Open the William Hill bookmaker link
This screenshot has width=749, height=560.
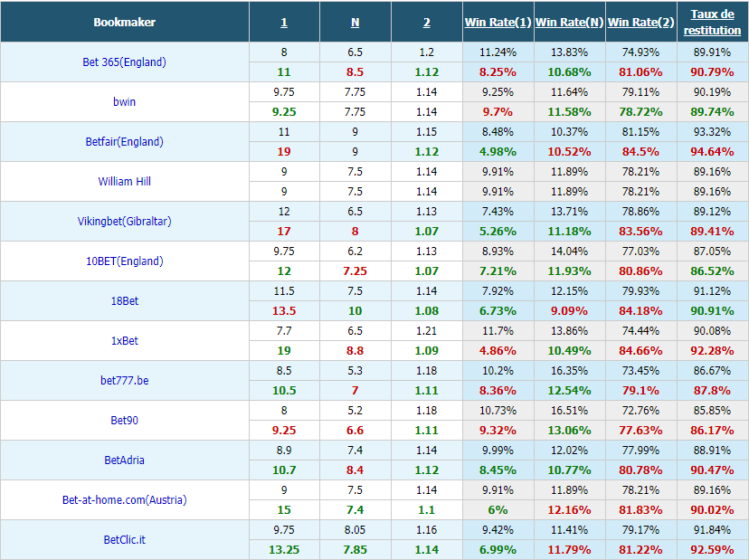point(124,182)
